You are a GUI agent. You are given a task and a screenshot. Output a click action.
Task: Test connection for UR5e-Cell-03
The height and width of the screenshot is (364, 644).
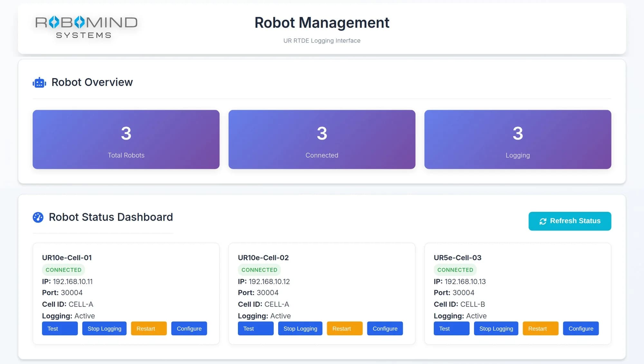click(451, 329)
